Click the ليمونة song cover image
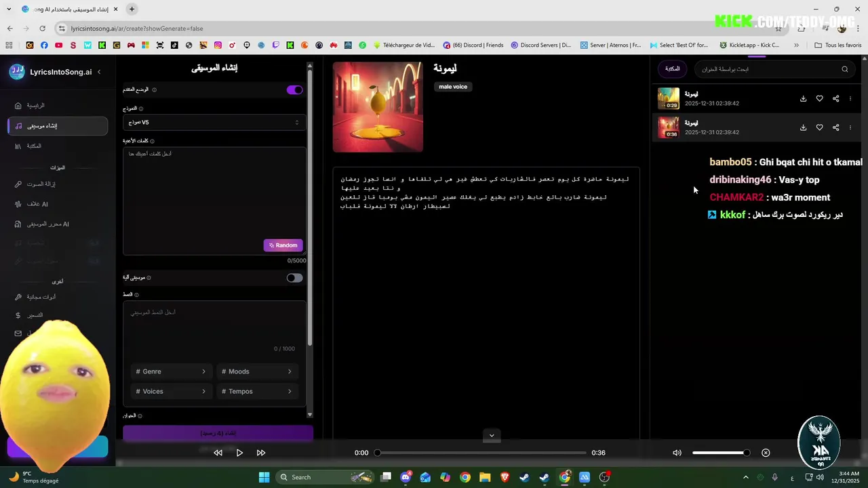The image size is (868, 488). (378, 107)
